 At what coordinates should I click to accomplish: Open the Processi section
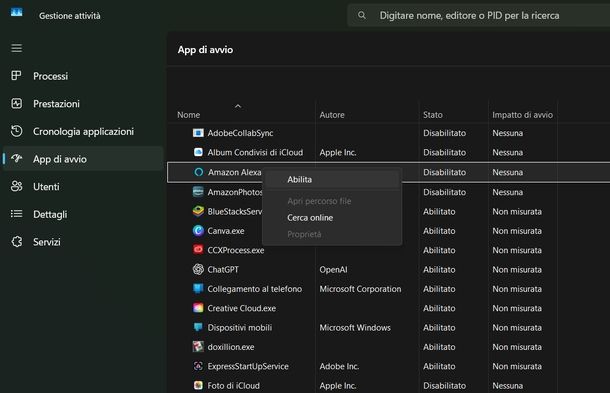[x=83, y=76]
